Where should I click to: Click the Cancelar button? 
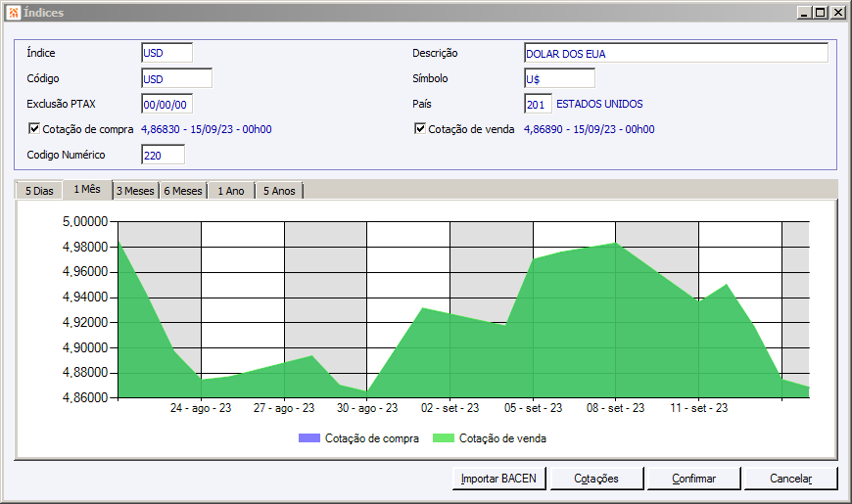[790, 479]
